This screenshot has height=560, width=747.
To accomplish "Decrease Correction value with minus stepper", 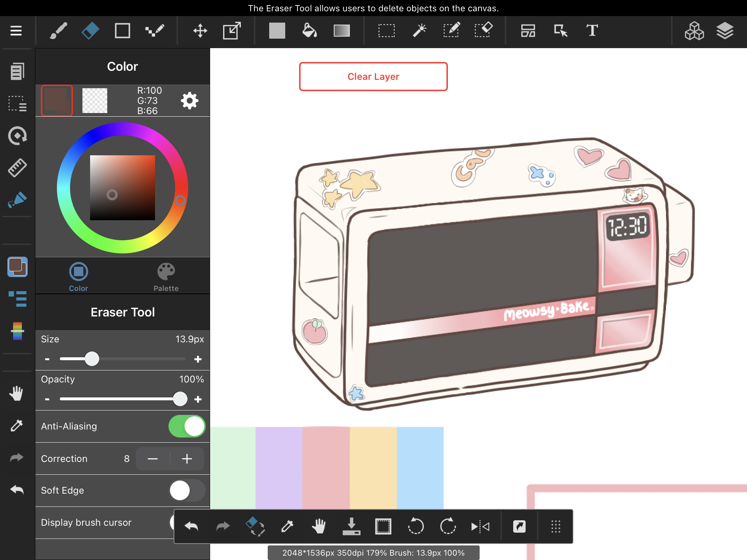I will click(x=152, y=459).
